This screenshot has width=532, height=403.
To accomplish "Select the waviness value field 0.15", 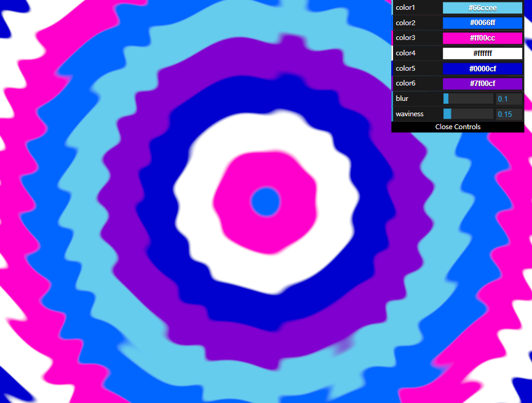I will pos(509,114).
